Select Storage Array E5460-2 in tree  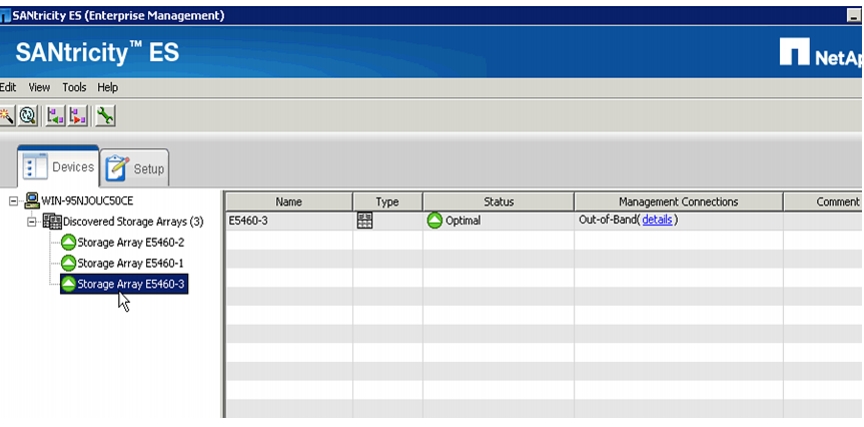click(131, 242)
